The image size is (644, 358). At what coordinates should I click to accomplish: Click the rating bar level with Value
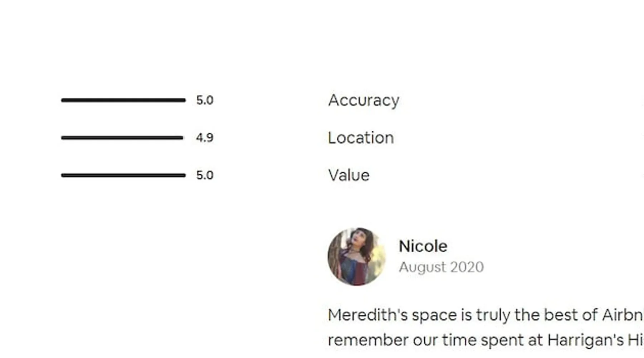pos(123,175)
